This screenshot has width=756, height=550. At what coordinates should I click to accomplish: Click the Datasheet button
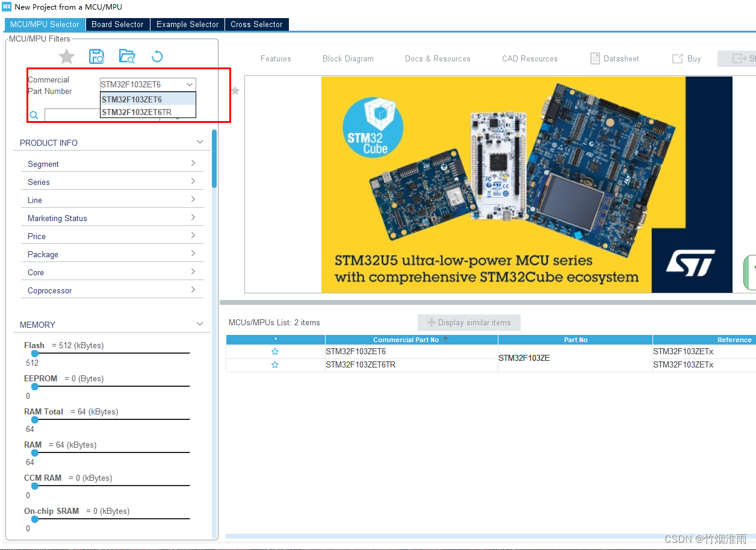[614, 58]
